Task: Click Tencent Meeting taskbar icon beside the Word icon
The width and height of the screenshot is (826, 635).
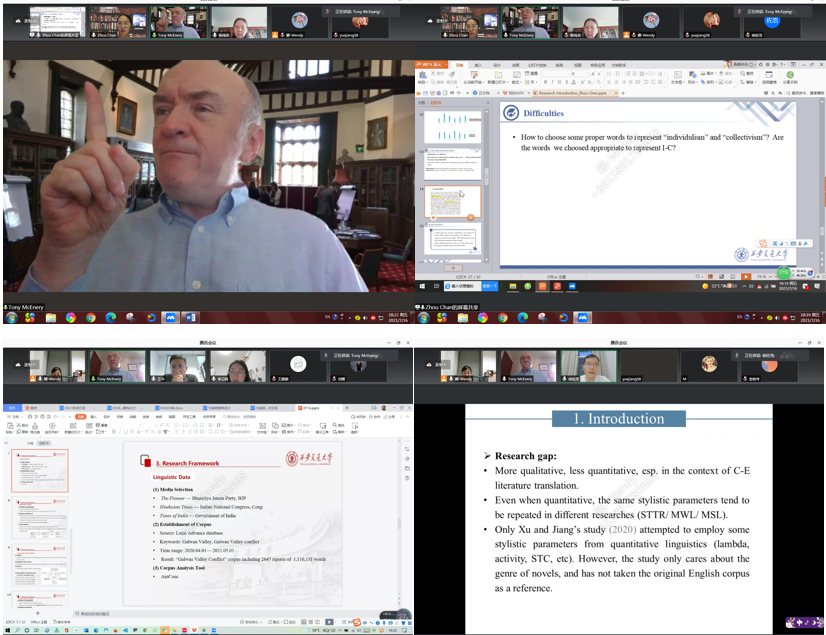Action: click(x=171, y=318)
